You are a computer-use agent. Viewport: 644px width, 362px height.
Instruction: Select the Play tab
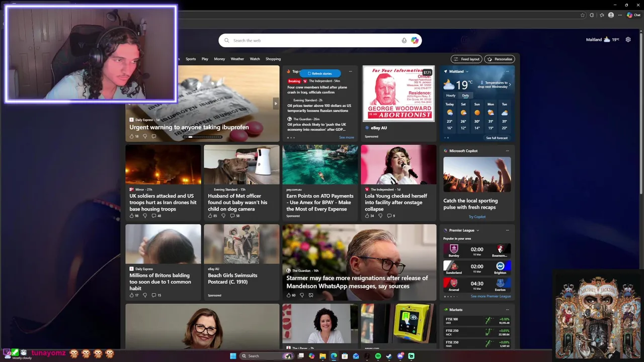pos(205,59)
